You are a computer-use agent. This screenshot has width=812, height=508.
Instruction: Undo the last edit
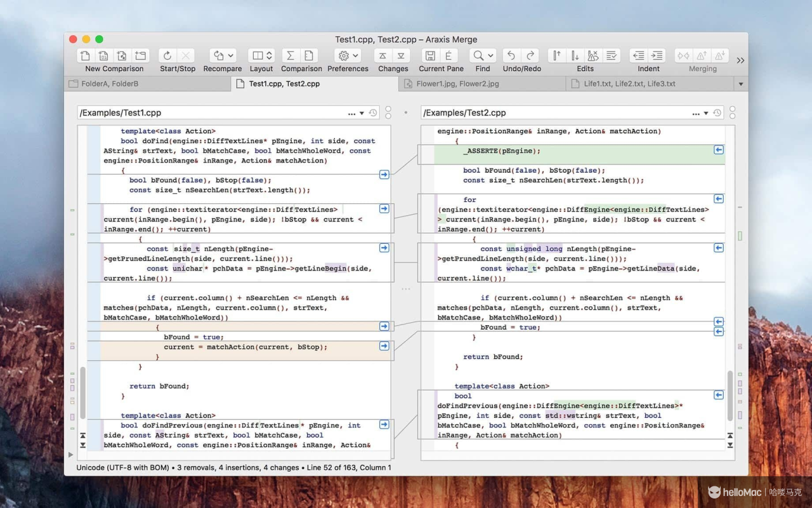[511, 56]
